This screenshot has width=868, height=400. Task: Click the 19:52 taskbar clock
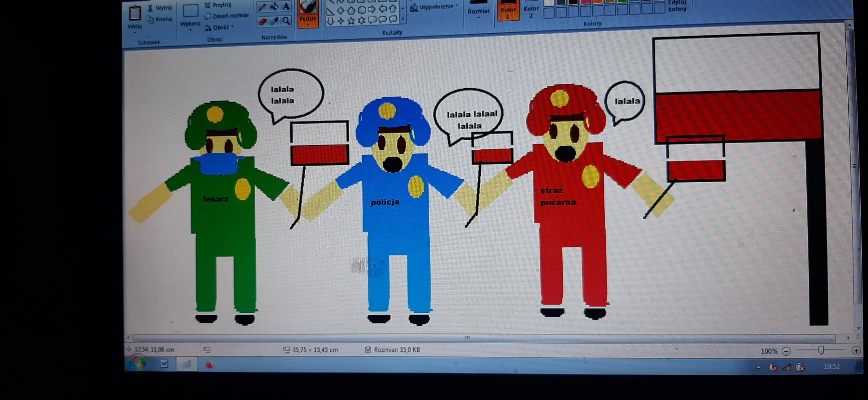[x=832, y=366]
